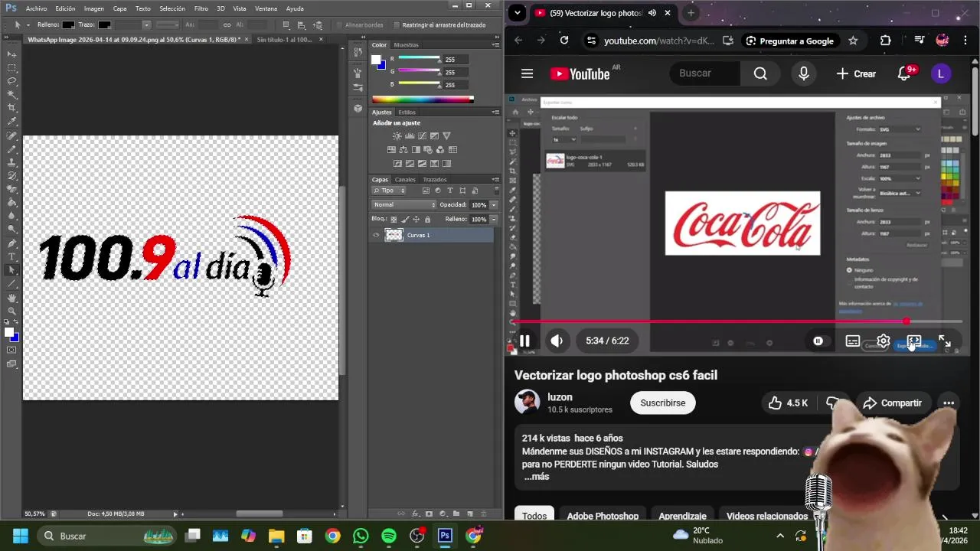The width and height of the screenshot is (980, 551).
Task: Select the Rectangular Marquee tool
Action: coord(11,67)
